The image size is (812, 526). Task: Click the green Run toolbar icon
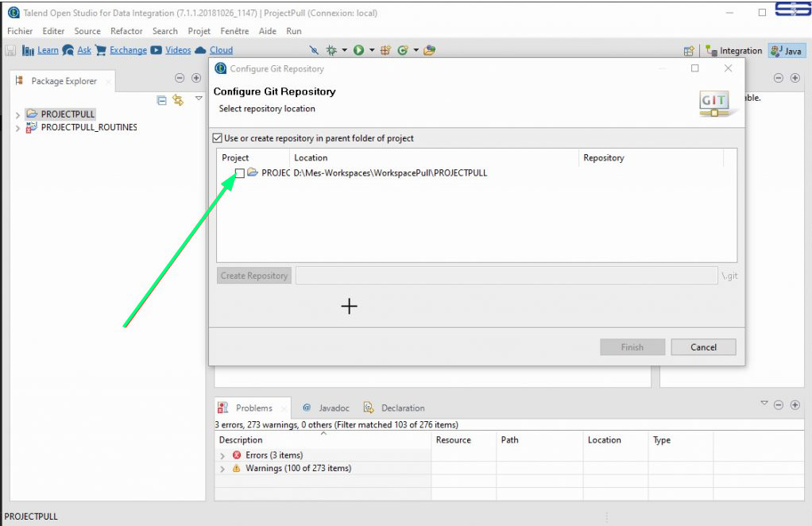coord(358,50)
